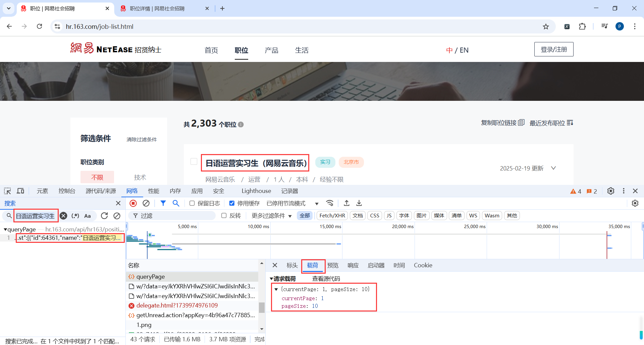Refresh the DevTools search results
Viewport: 644px width, 345px height.
104,216
